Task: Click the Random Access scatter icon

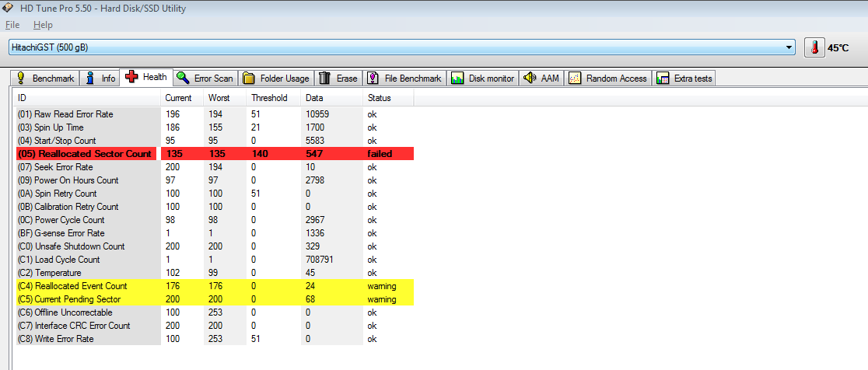Action: [x=575, y=78]
